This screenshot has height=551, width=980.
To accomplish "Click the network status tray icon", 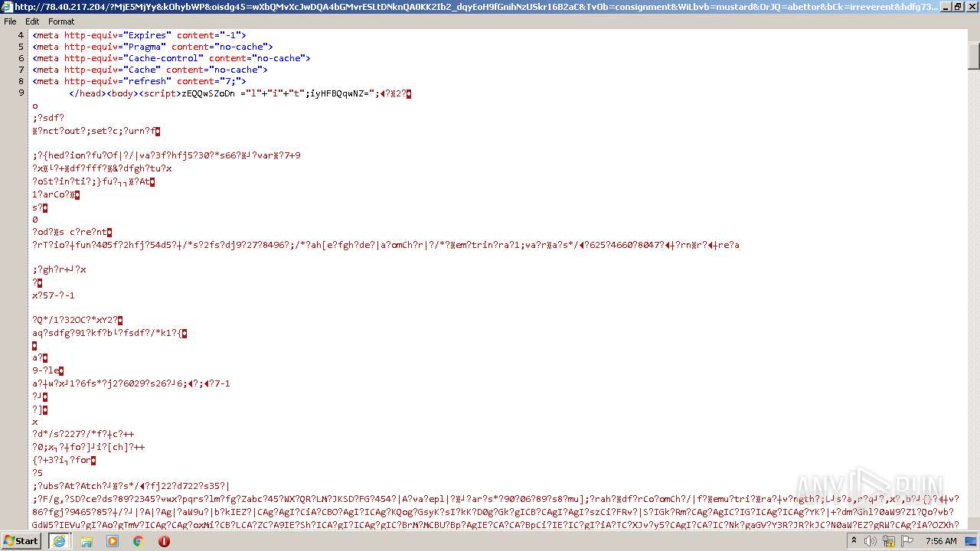I will click(888, 541).
